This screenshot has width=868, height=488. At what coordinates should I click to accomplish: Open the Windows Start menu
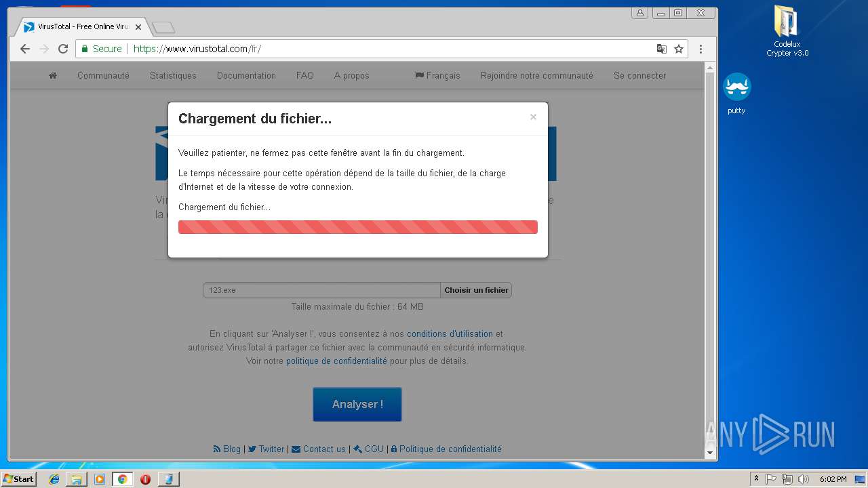(18, 479)
